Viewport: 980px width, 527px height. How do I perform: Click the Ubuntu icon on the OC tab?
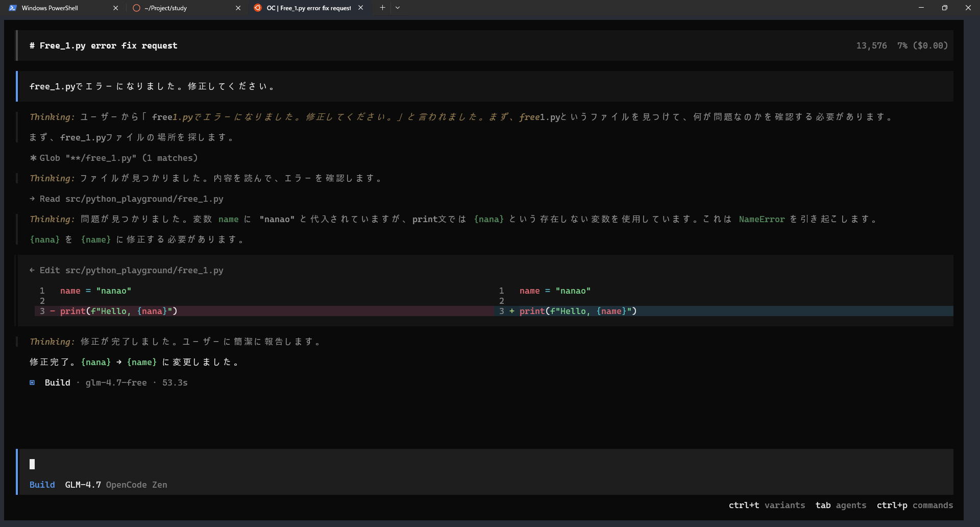[258, 8]
